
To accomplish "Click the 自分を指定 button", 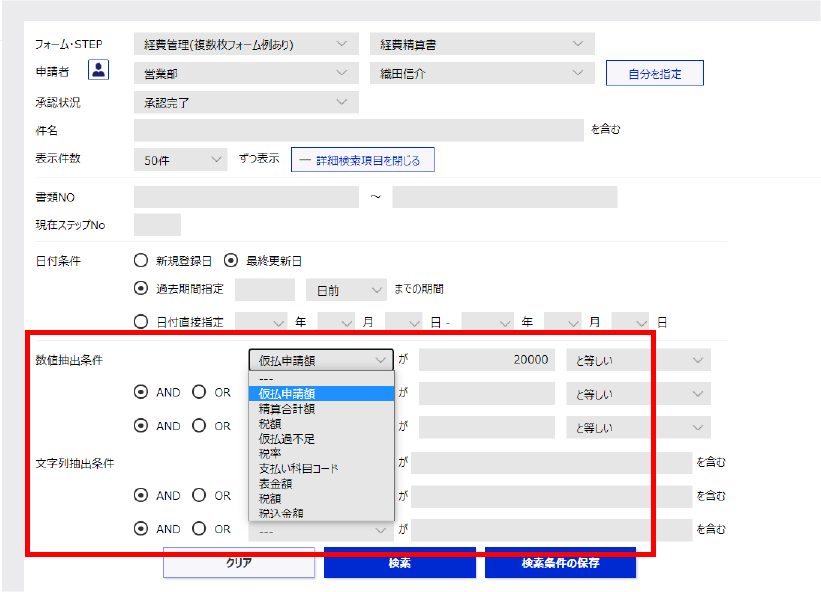I will click(654, 73).
